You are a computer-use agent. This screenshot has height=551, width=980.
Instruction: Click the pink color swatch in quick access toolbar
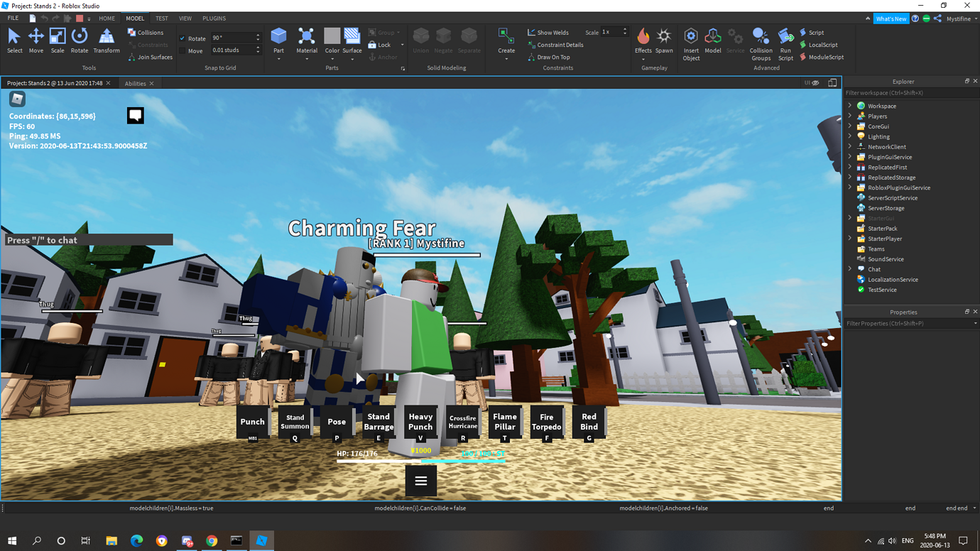(79, 18)
